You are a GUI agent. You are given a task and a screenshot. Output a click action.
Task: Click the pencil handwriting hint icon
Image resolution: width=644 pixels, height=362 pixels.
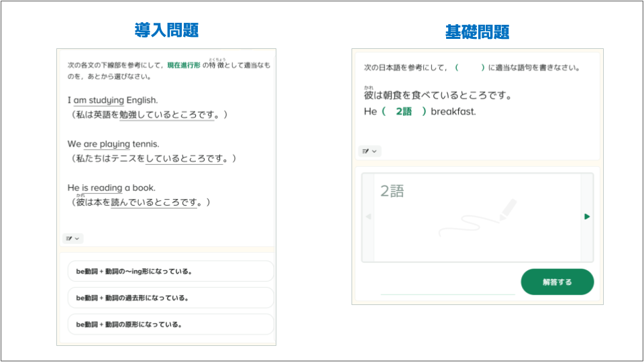click(x=478, y=217)
